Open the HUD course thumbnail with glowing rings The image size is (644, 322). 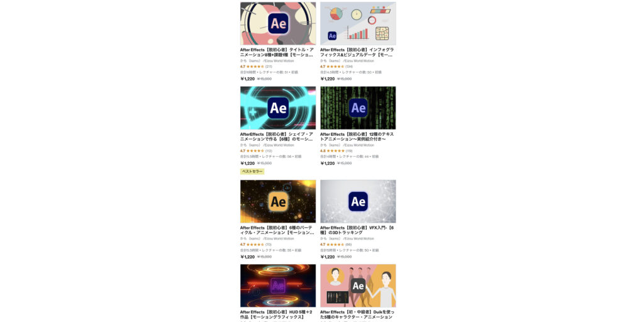pyautogui.click(x=278, y=286)
